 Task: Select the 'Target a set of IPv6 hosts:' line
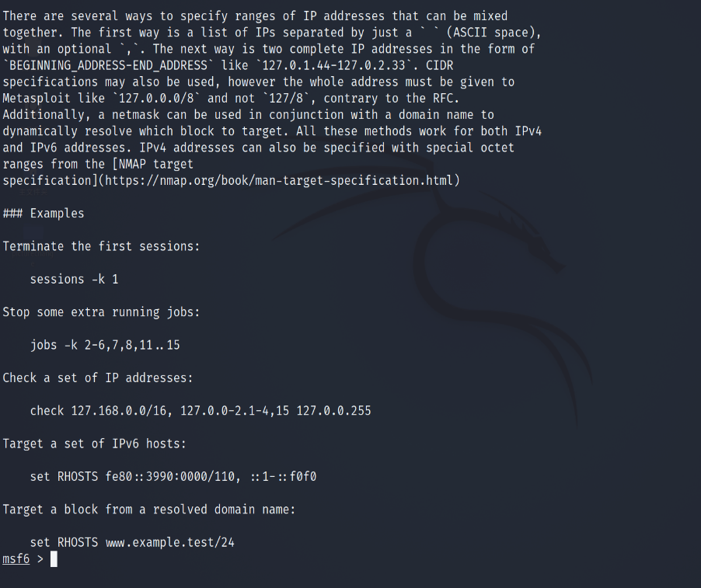(94, 444)
